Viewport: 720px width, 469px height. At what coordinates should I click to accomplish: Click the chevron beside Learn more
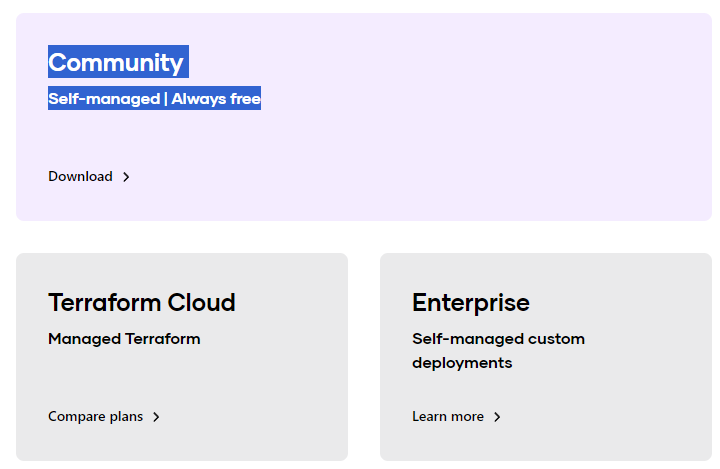click(497, 417)
